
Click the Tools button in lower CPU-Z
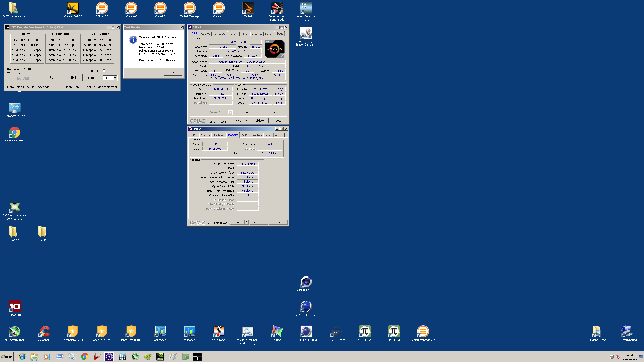point(237,222)
